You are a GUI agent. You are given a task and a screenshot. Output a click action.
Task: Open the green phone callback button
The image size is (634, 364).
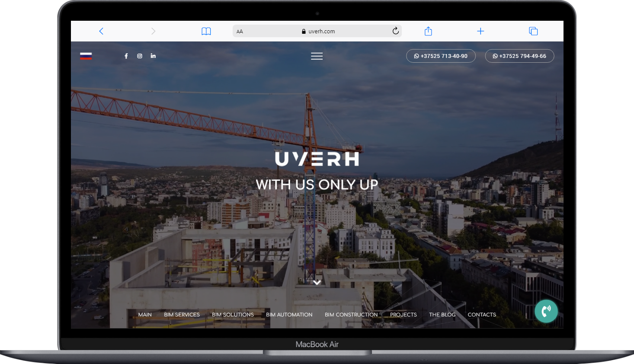546,311
